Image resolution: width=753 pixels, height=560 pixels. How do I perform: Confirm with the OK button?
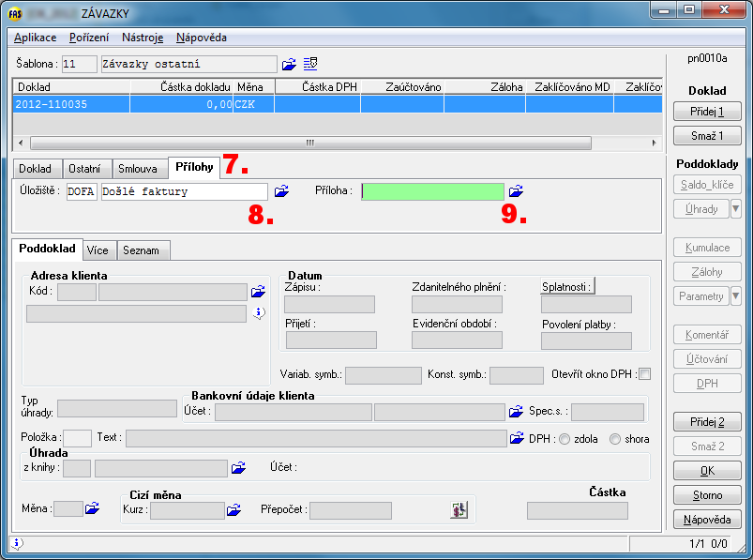pos(707,471)
